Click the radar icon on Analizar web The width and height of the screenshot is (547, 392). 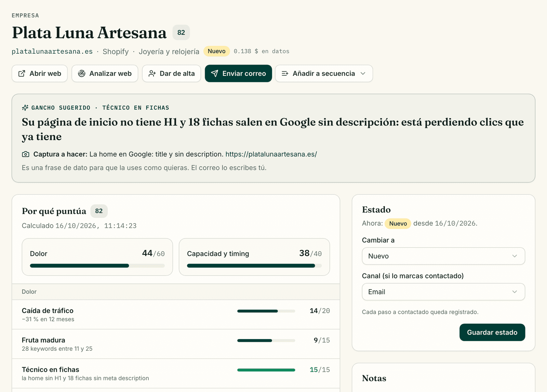(x=82, y=73)
